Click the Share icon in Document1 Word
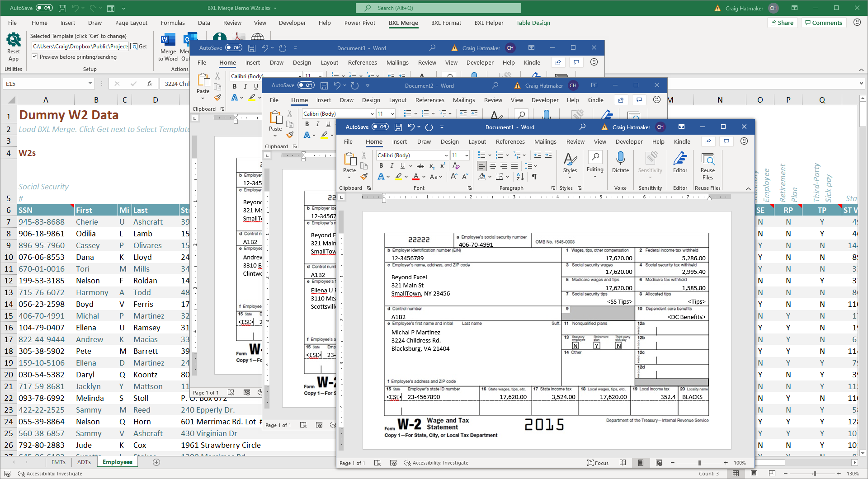 pos(708,141)
